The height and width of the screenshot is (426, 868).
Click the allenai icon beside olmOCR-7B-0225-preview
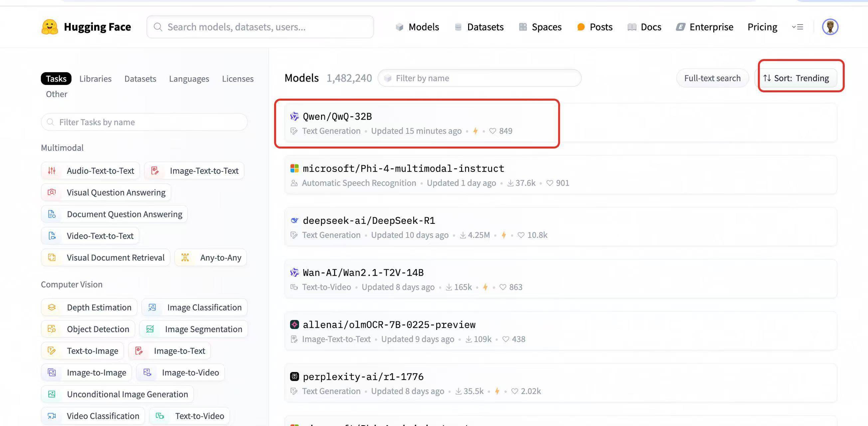(294, 324)
